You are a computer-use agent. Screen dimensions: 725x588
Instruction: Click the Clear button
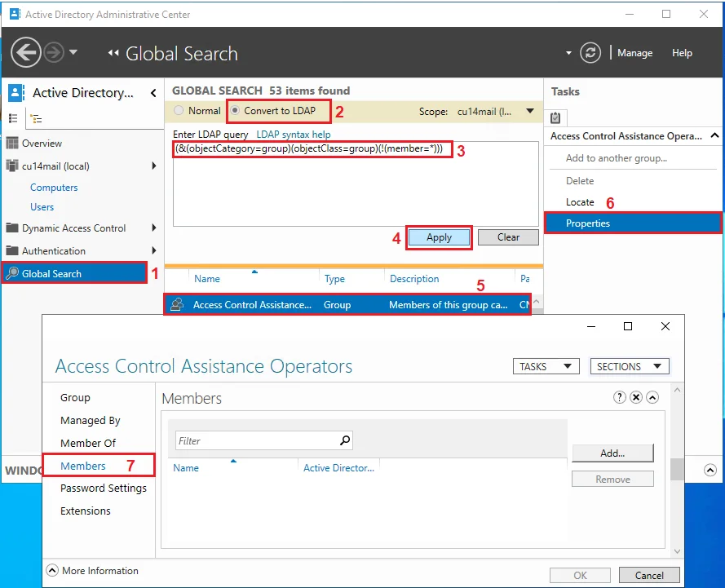pyautogui.click(x=508, y=237)
